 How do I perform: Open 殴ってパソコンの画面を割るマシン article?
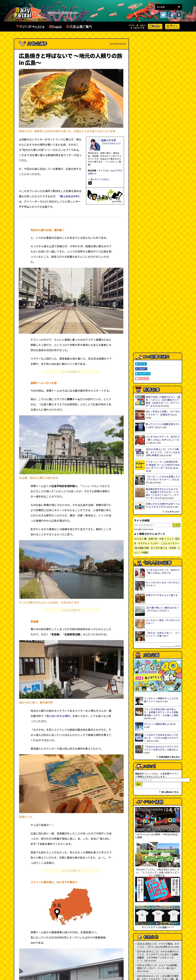tap(163, 425)
